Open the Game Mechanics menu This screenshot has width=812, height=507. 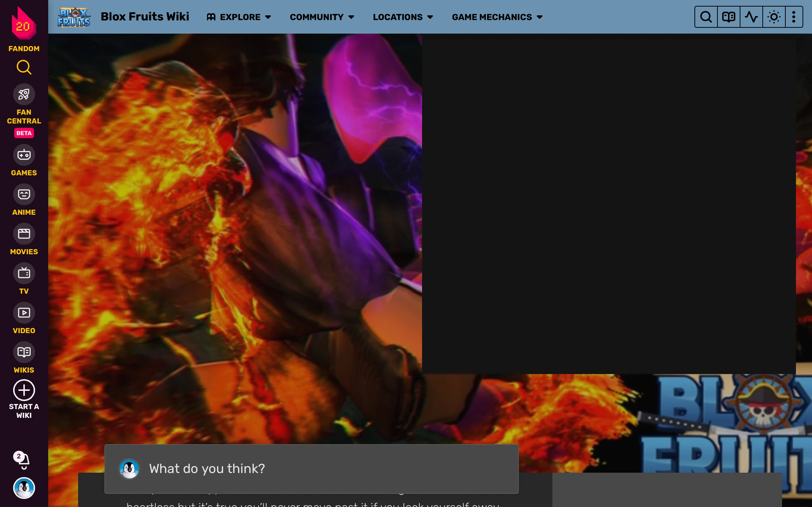pyautogui.click(x=497, y=17)
